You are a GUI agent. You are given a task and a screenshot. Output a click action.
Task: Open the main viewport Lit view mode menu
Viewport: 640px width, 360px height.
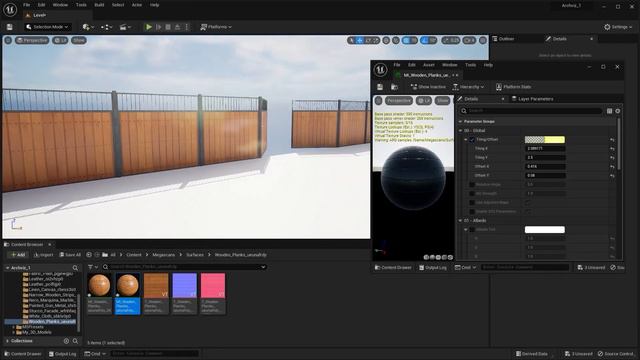(x=60, y=40)
